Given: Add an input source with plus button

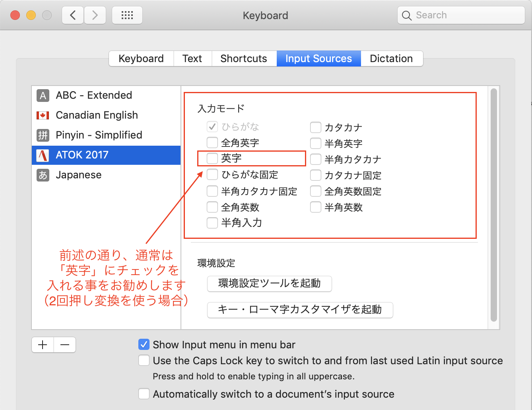Looking at the screenshot, I should (43, 345).
